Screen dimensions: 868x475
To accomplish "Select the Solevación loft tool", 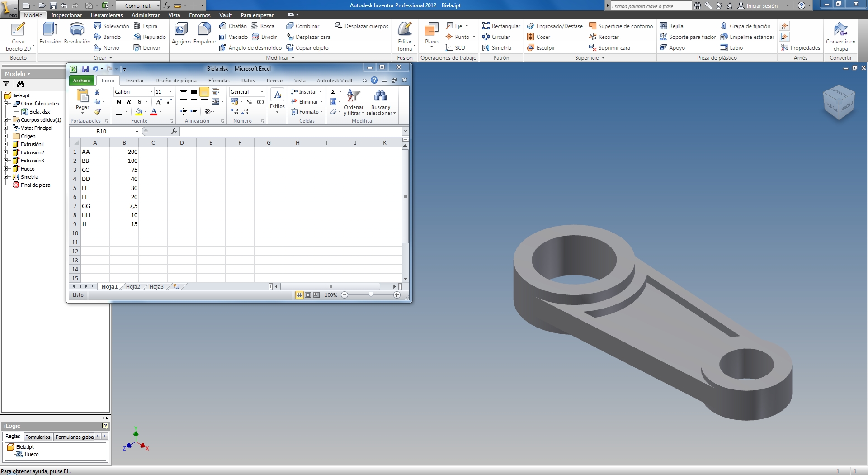I will tap(111, 26).
